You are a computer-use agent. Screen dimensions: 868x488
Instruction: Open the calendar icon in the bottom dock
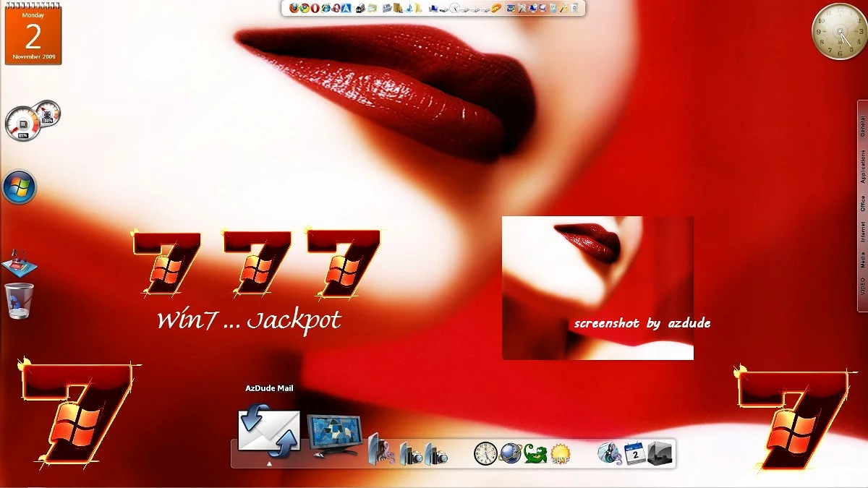pyautogui.click(x=635, y=454)
